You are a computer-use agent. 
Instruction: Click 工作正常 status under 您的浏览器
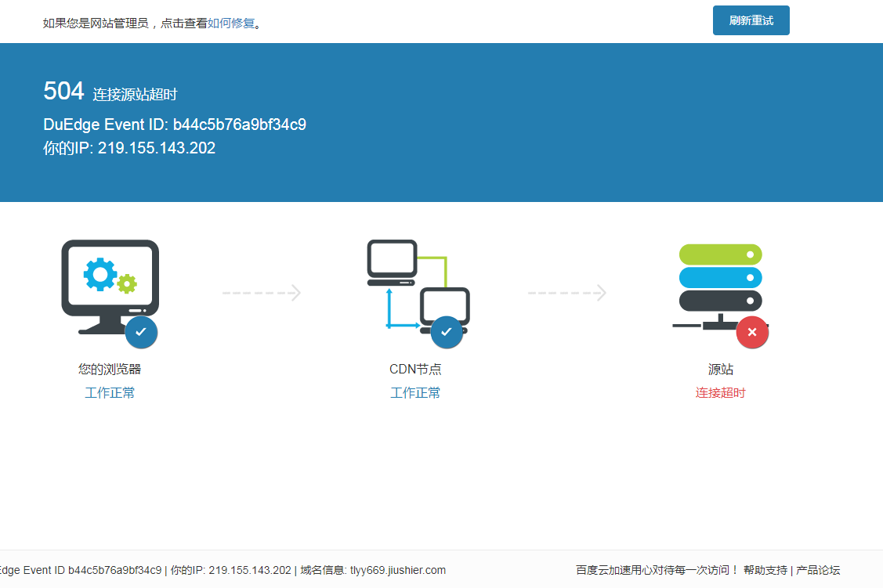pos(110,393)
